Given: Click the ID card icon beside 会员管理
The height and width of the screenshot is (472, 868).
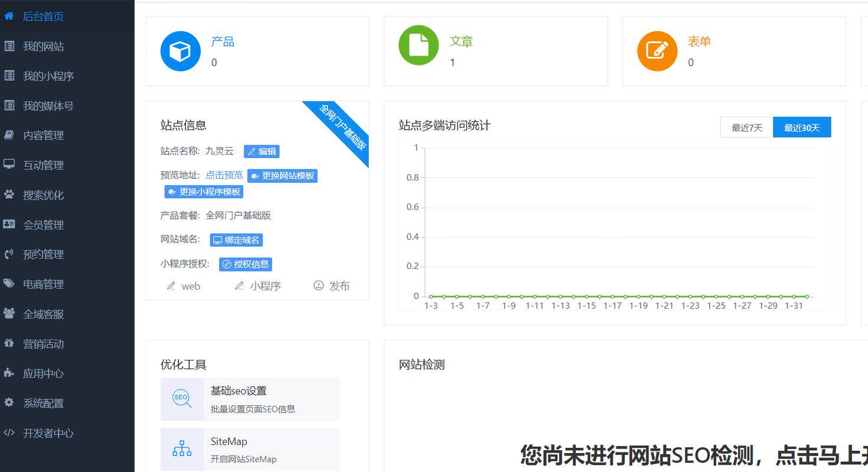Looking at the screenshot, I should point(9,224).
